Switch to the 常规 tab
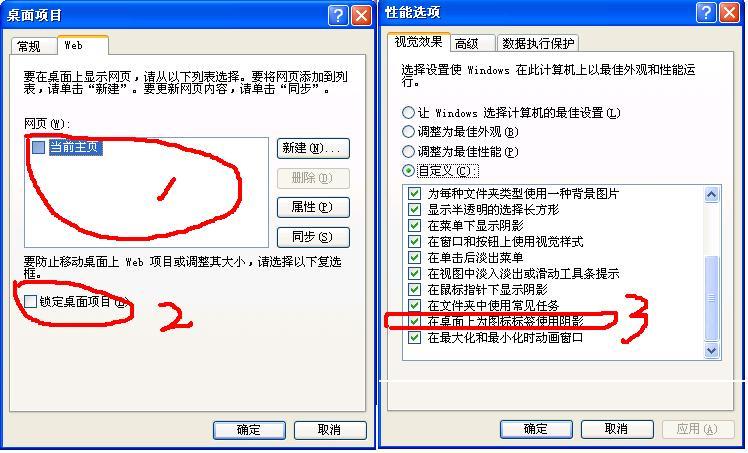The image size is (748, 453). click(30, 46)
